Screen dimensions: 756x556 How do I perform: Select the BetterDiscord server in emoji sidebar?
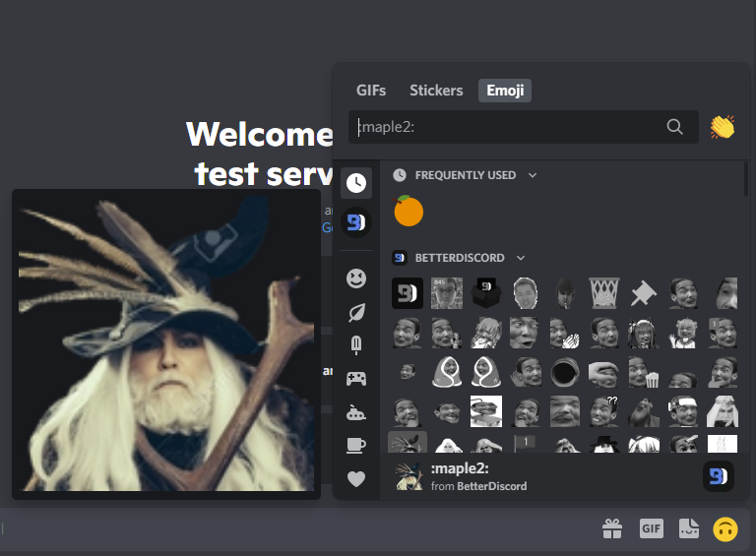[356, 223]
